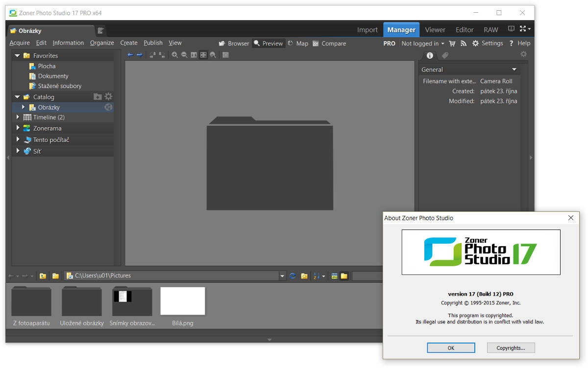Go back with the blue left arrow
Screen dimensions: 588x368
130,55
